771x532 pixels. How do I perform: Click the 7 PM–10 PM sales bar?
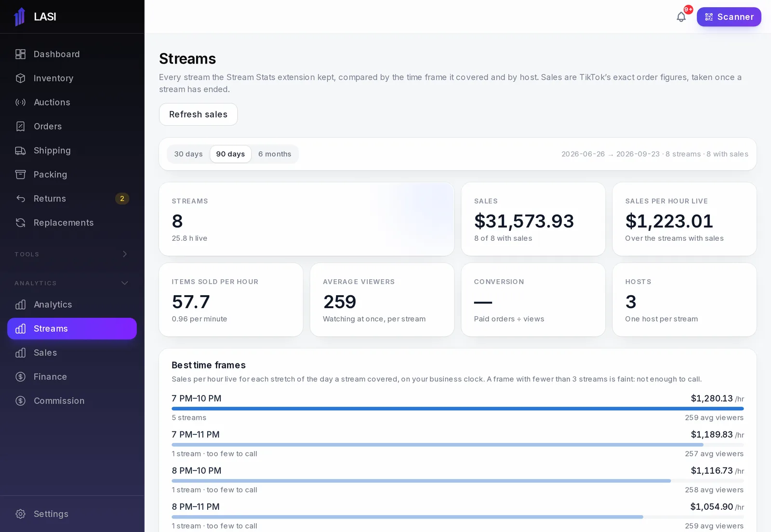457,409
